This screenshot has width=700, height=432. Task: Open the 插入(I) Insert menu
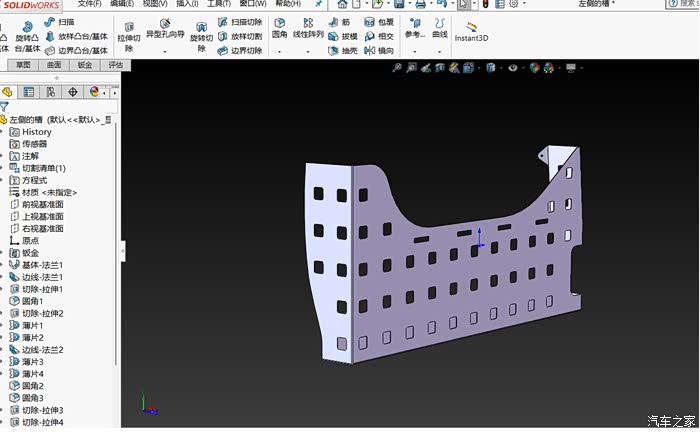[x=187, y=4]
